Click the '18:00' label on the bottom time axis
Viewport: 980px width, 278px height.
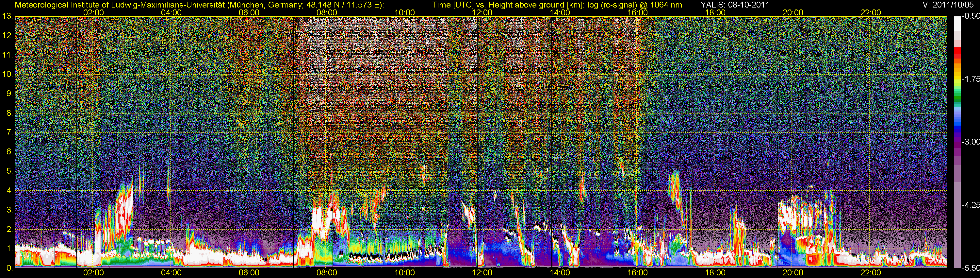pos(715,273)
